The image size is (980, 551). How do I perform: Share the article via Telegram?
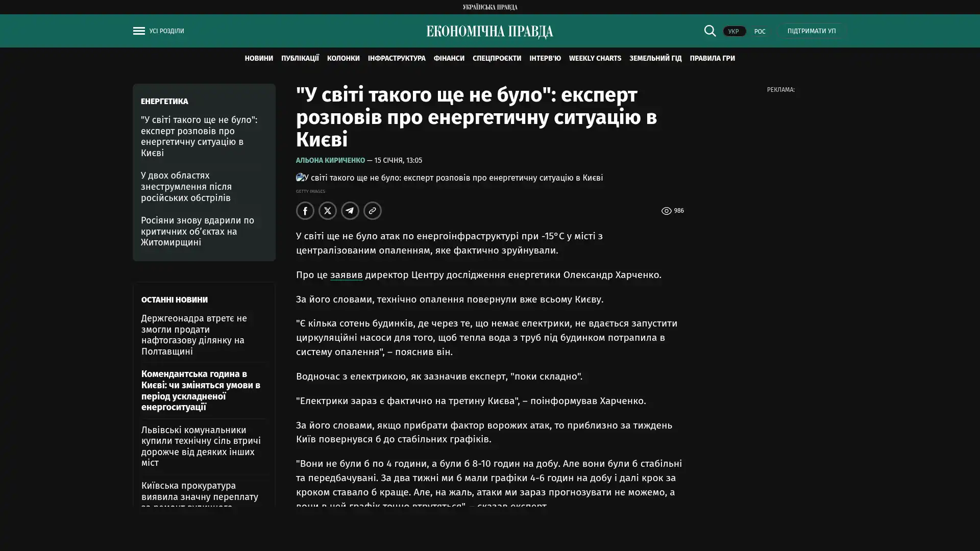tap(350, 211)
